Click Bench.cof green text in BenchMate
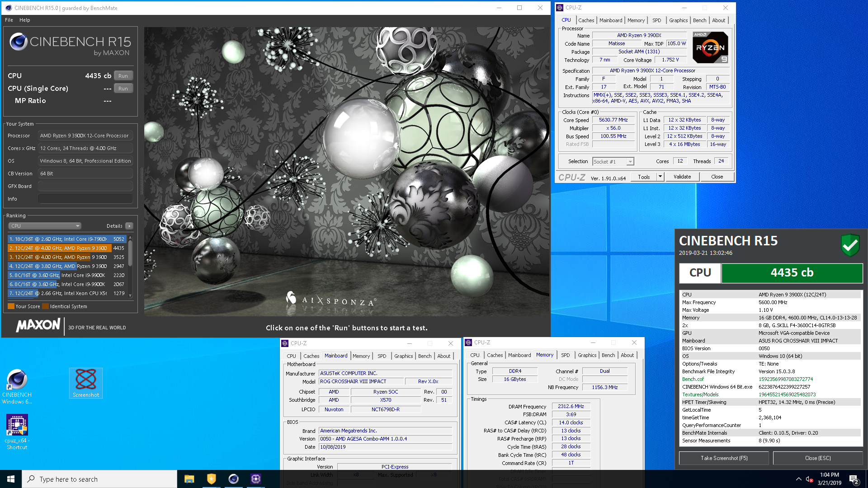This screenshot has width=868, height=488. point(693,379)
